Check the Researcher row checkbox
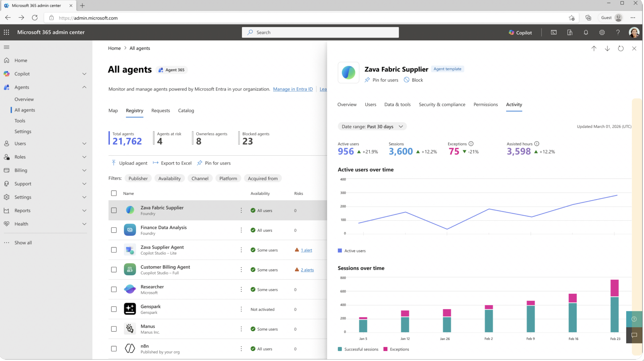This screenshot has height=361, width=644. click(114, 289)
